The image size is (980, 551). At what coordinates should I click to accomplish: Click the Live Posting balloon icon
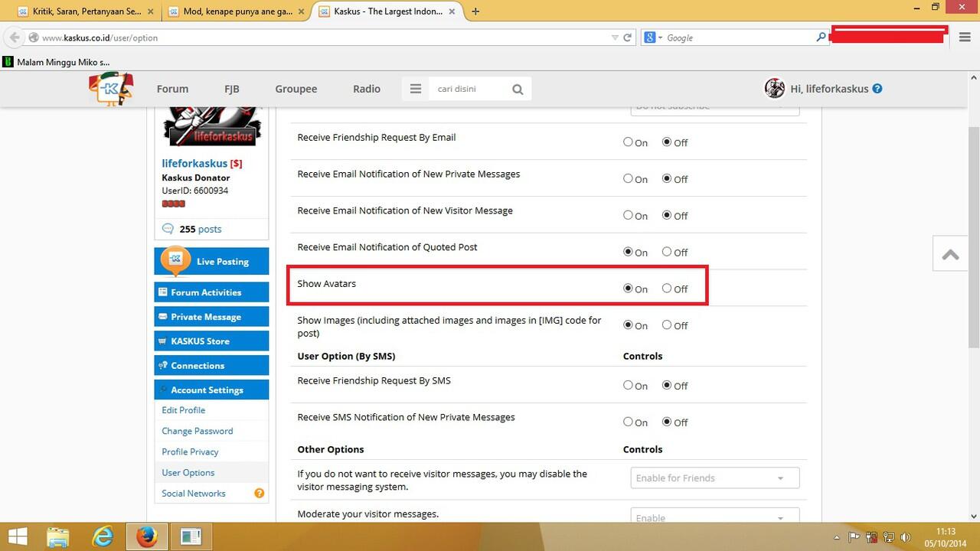tap(175, 261)
